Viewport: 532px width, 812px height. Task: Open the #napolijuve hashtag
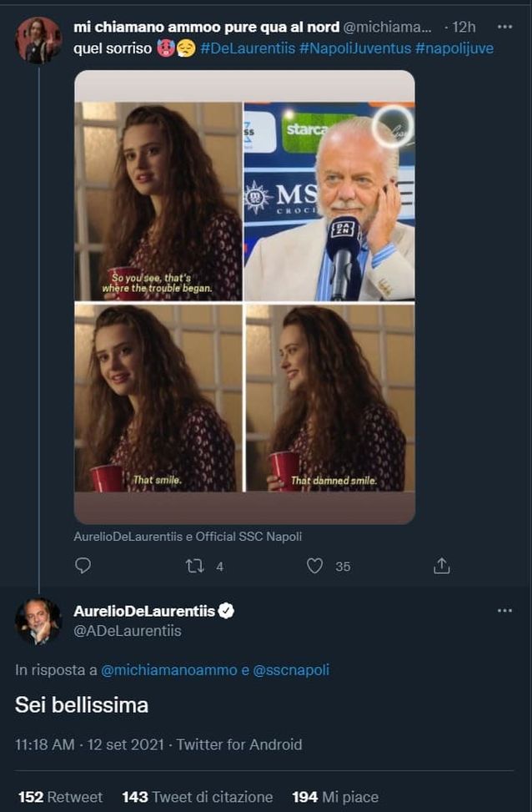point(454,48)
